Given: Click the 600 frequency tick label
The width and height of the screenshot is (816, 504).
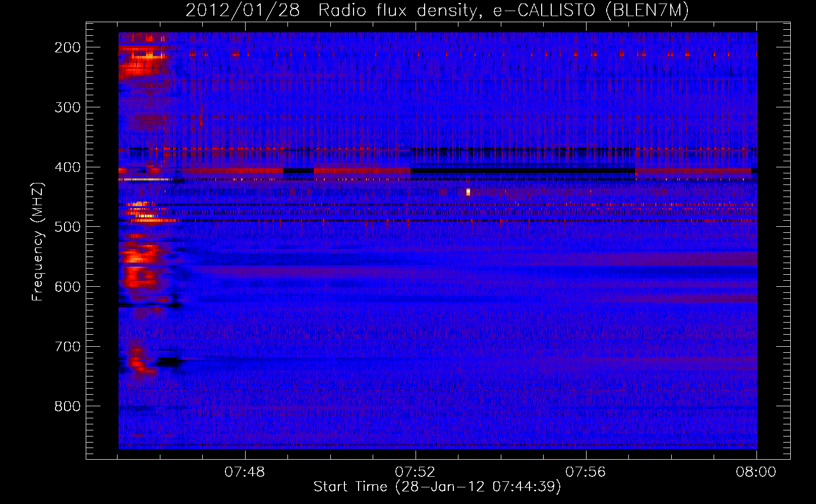Looking at the screenshot, I should tap(67, 287).
